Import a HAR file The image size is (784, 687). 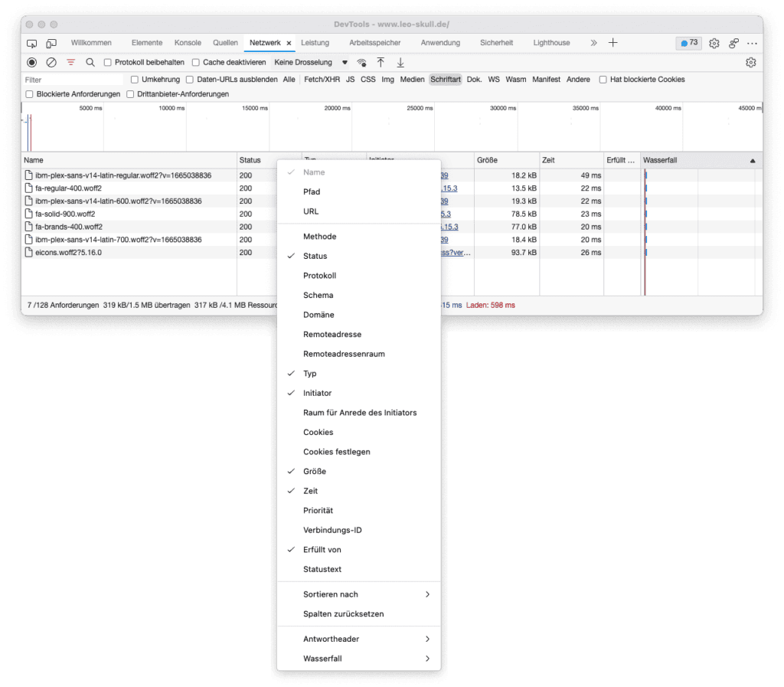pos(381,62)
